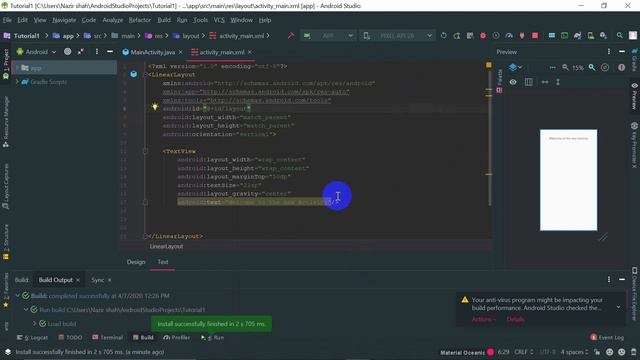Screen dimensions: 640x360
Task: Collapse the Run build tree node
Action: tap(26, 310)
